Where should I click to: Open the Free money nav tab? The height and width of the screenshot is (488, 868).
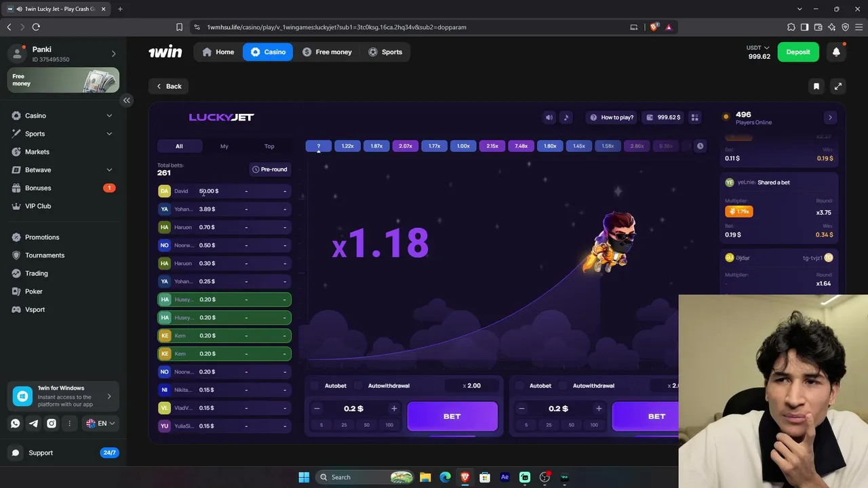tap(327, 52)
